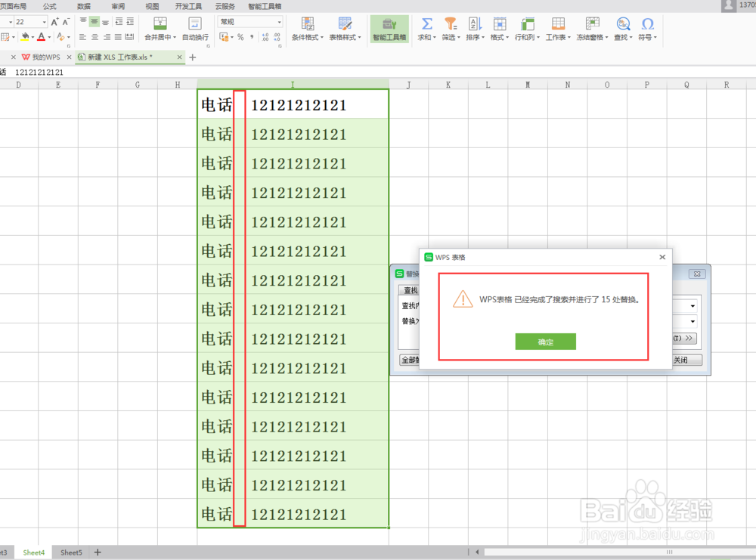Open the 公式 (Formulas) ribbon tab
756x560 pixels.
pos(50,6)
